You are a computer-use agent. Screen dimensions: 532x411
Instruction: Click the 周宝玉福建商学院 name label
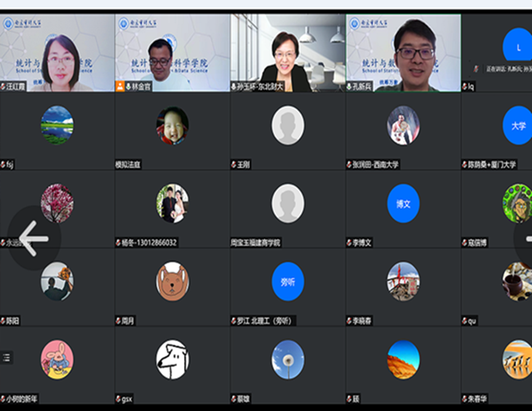coord(255,243)
